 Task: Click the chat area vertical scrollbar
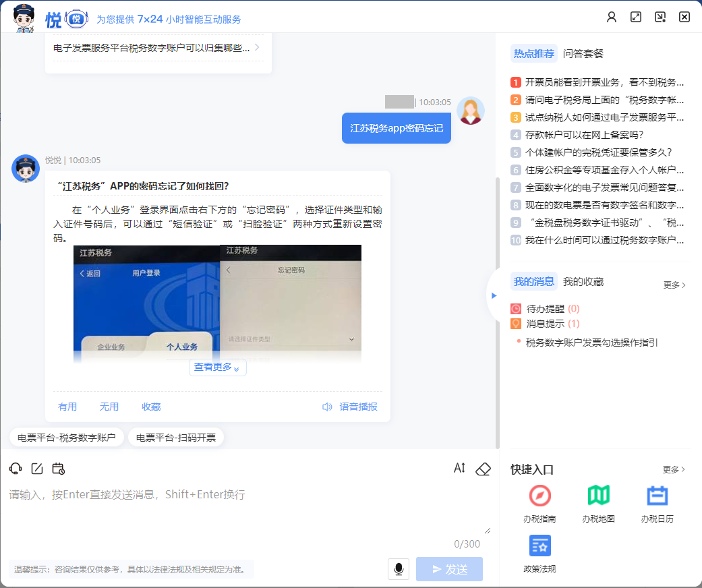[x=497, y=313]
